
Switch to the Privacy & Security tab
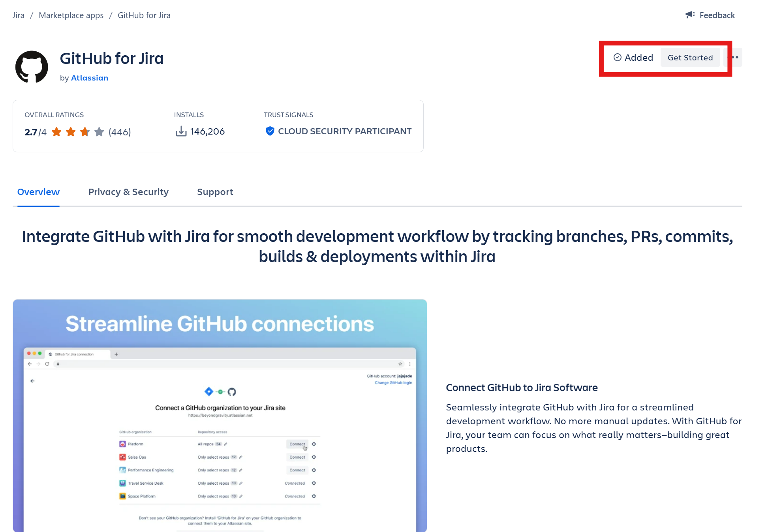tap(128, 192)
